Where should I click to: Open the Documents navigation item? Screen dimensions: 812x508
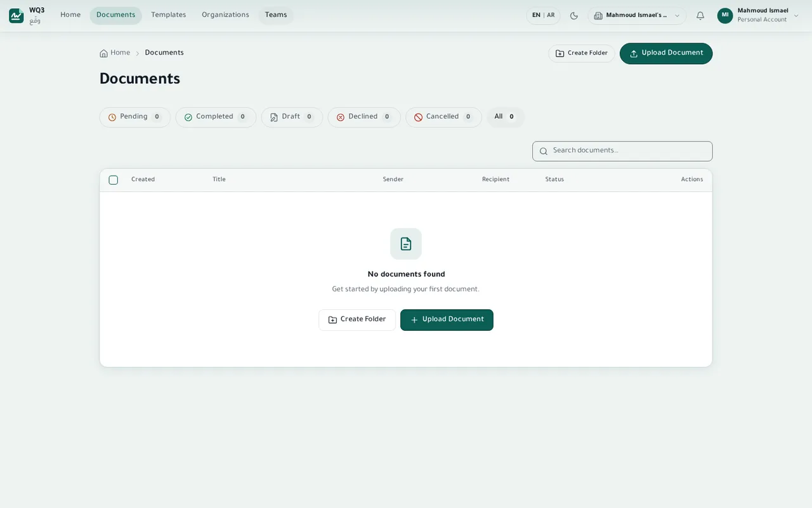pos(116,15)
